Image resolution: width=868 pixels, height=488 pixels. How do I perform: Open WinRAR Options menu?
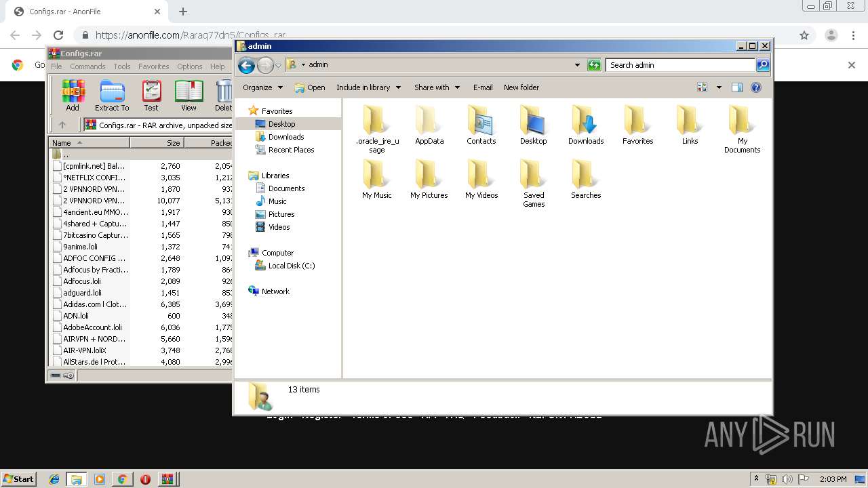[190, 66]
